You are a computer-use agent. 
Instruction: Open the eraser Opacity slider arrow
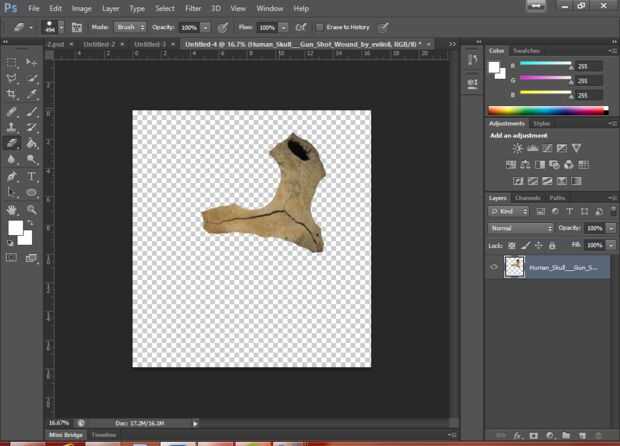coord(205,28)
